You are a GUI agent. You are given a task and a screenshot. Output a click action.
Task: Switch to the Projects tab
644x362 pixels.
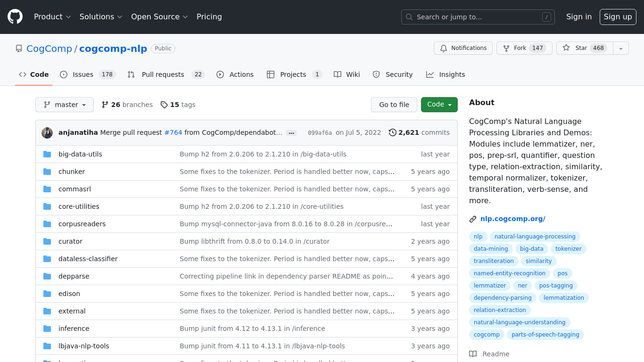tap(294, 74)
